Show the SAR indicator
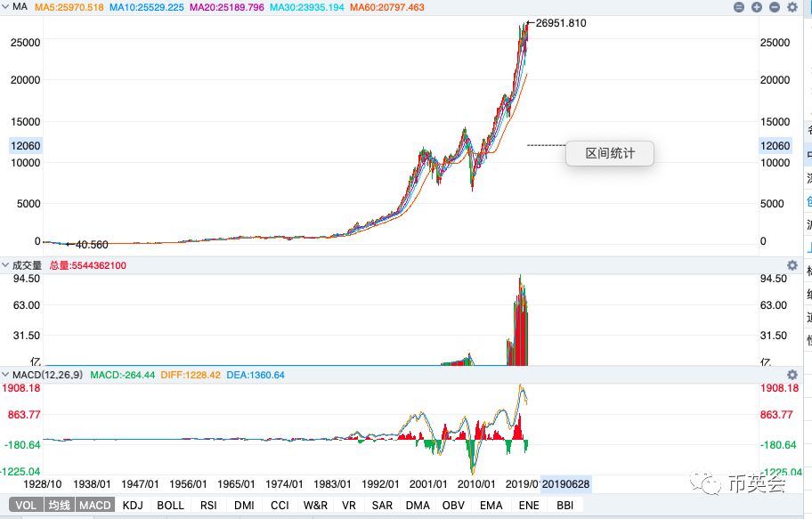This screenshot has width=812, height=519. 382,505
